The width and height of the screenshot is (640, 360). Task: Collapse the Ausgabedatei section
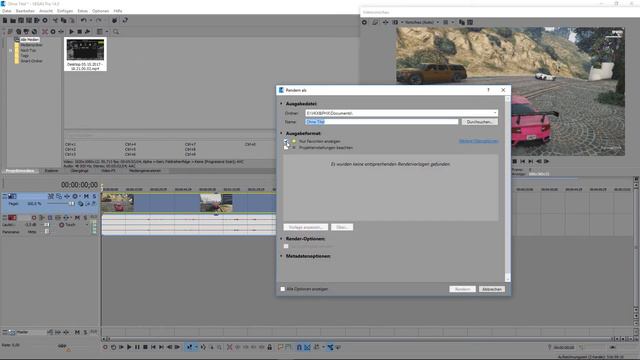281,104
